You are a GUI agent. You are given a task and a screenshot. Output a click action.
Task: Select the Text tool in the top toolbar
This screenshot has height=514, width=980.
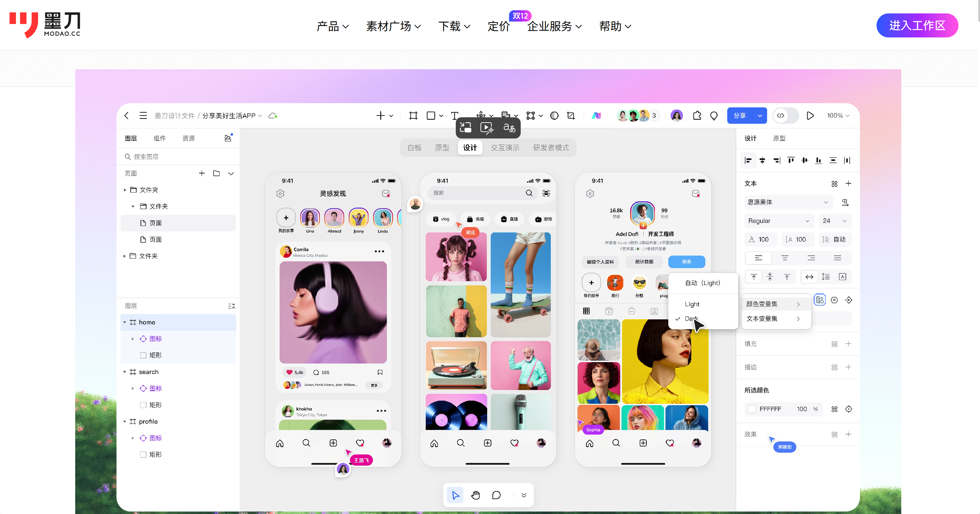[x=454, y=116]
